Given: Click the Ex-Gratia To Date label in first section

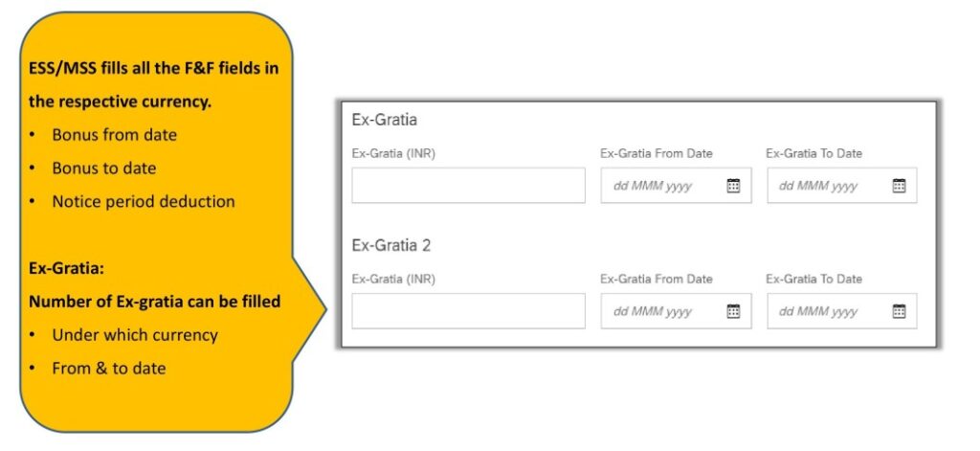Looking at the screenshot, I should point(813,153).
